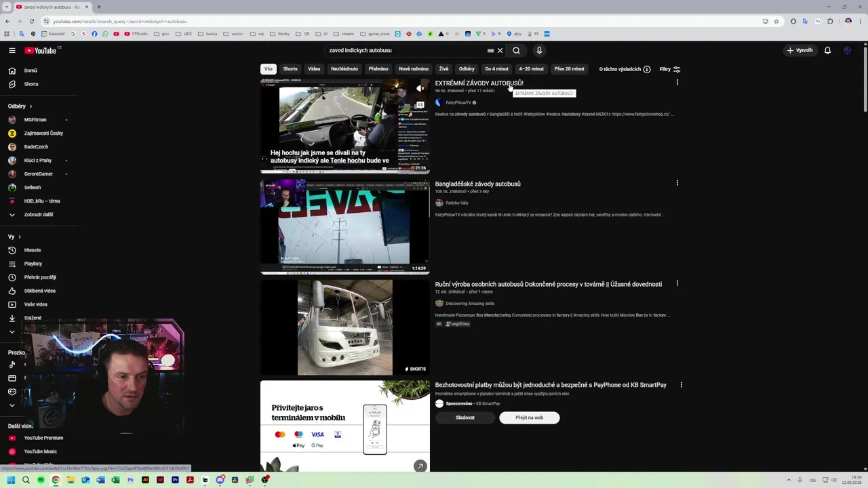
Task: Open the Fattyho Vály channel link
Action: 457,203
